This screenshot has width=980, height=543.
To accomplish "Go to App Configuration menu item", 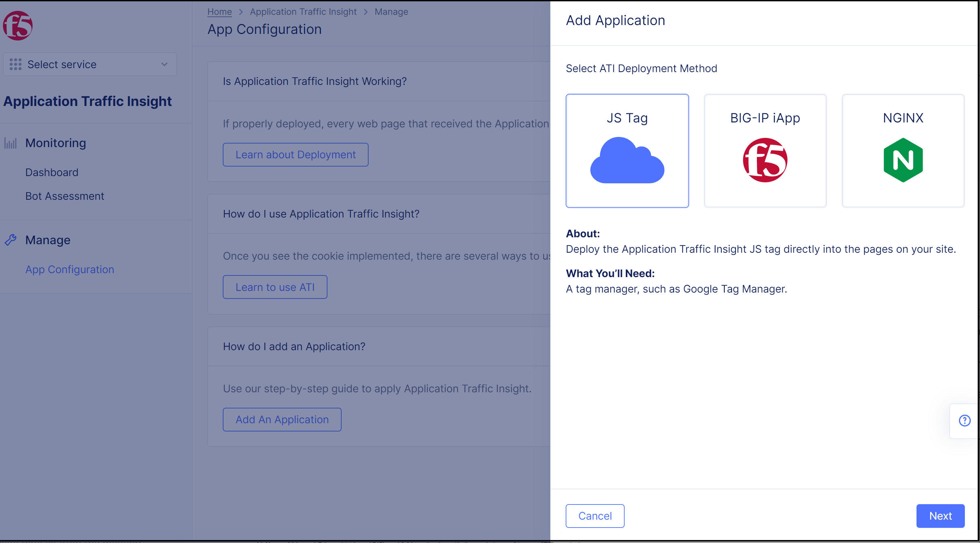I will point(70,270).
